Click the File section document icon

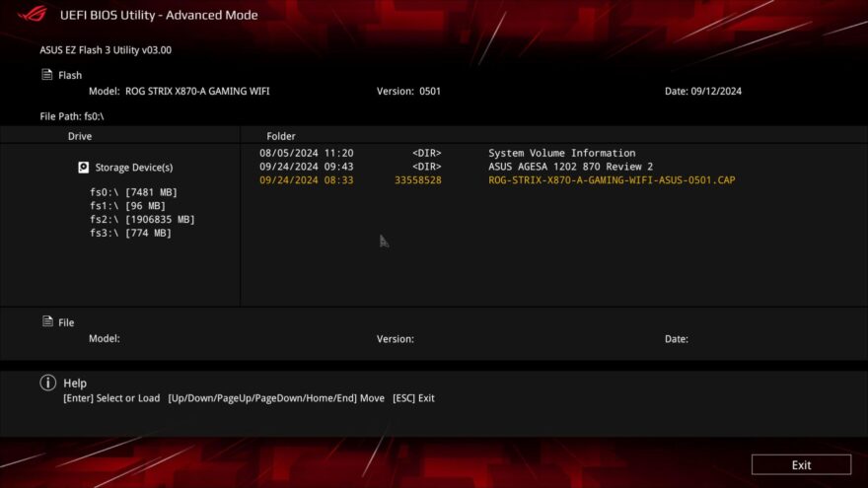47,321
